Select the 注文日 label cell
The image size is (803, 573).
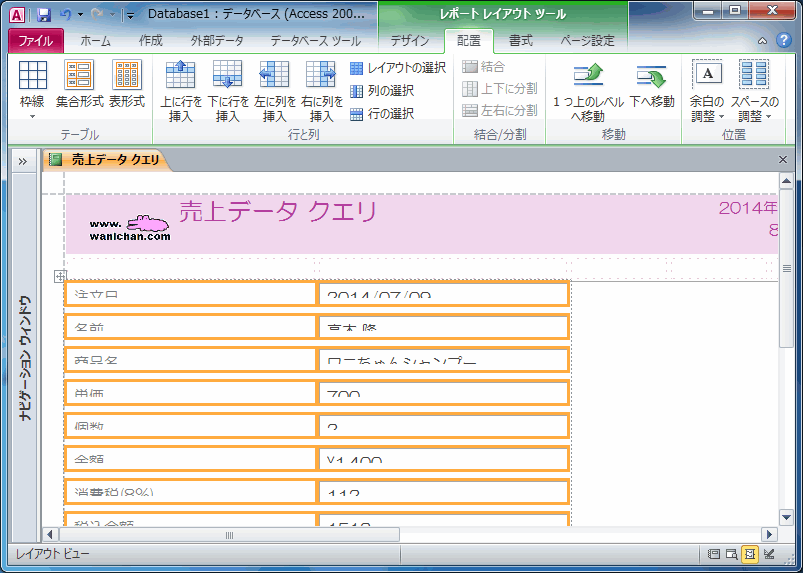[x=190, y=293]
